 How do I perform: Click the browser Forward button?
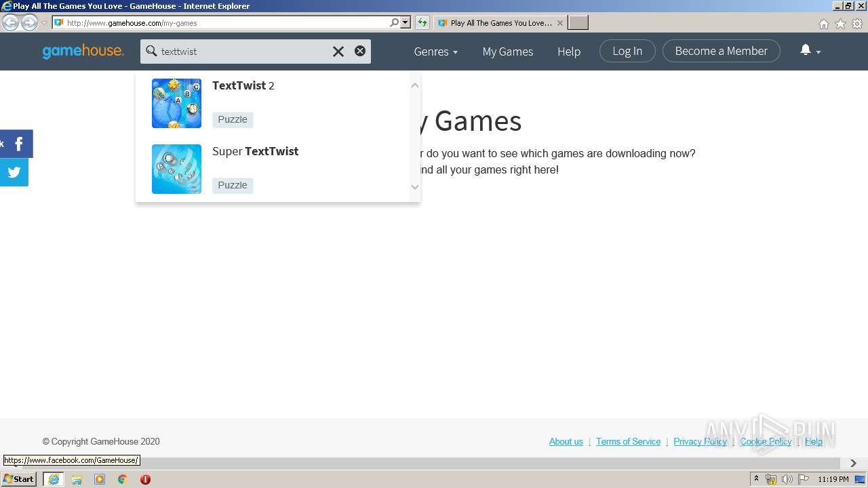click(x=29, y=23)
